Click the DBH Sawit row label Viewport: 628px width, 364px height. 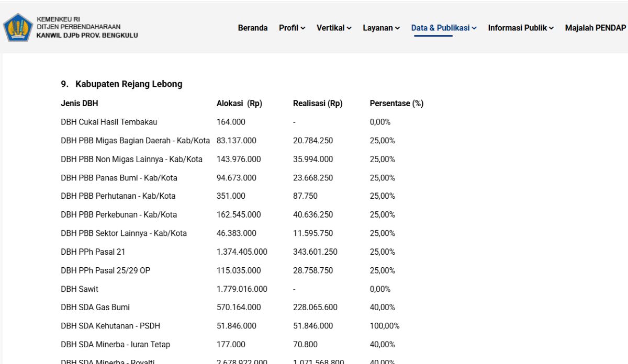tap(80, 289)
